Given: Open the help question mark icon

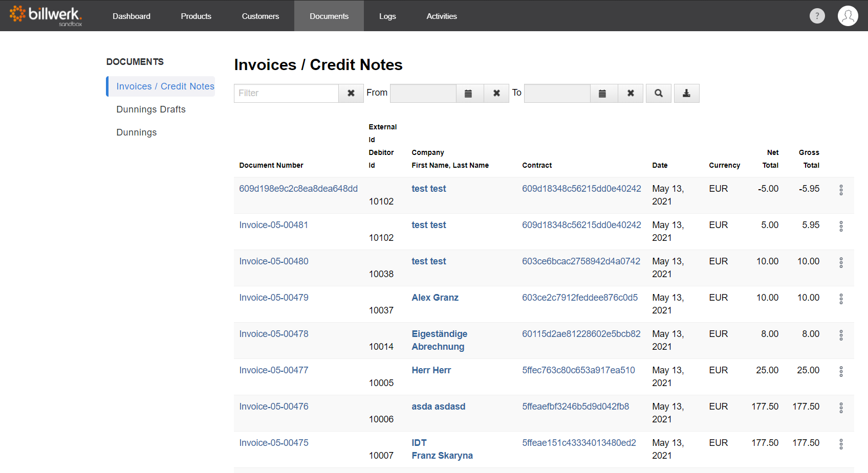Looking at the screenshot, I should (x=817, y=16).
